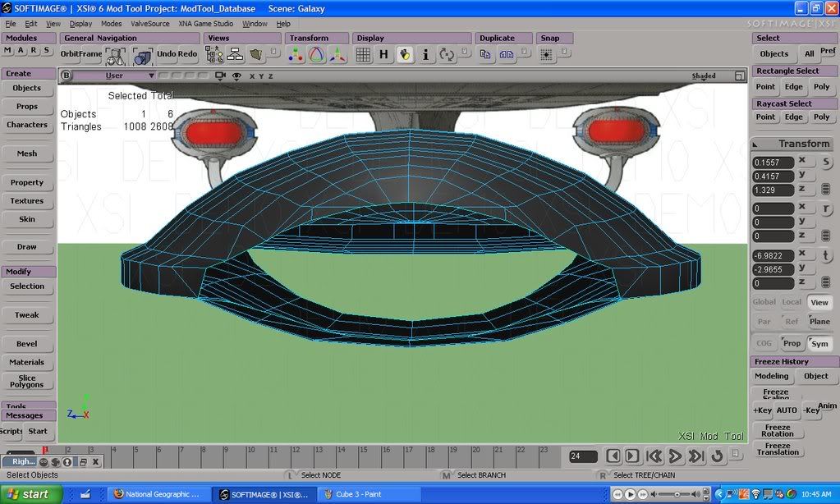Image resolution: width=840 pixels, height=504 pixels.
Task: Open the viewport camera icon menu
Action: point(220,76)
